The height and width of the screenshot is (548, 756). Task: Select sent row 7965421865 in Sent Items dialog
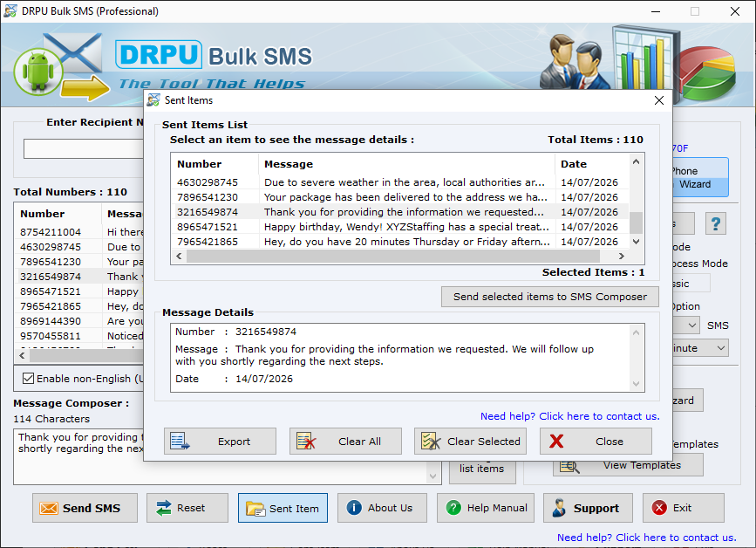click(400, 242)
